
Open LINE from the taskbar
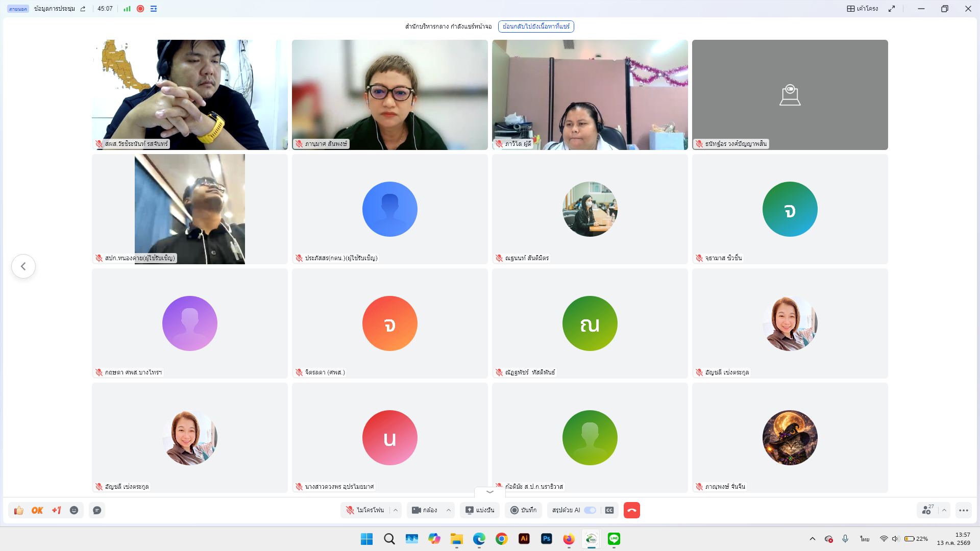click(614, 539)
